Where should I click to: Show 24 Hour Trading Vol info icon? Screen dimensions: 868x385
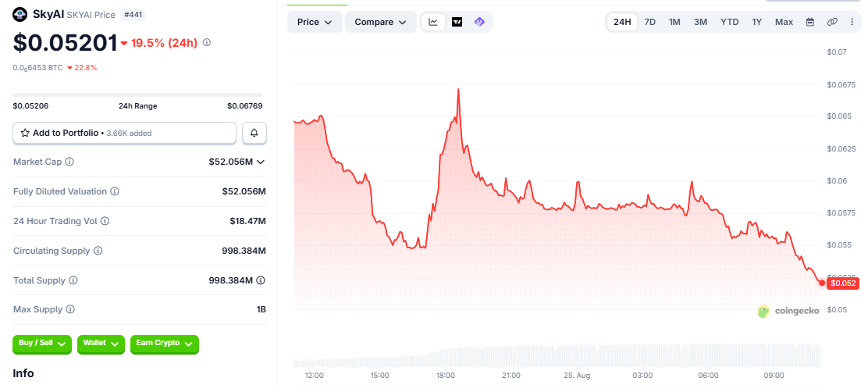click(x=105, y=221)
